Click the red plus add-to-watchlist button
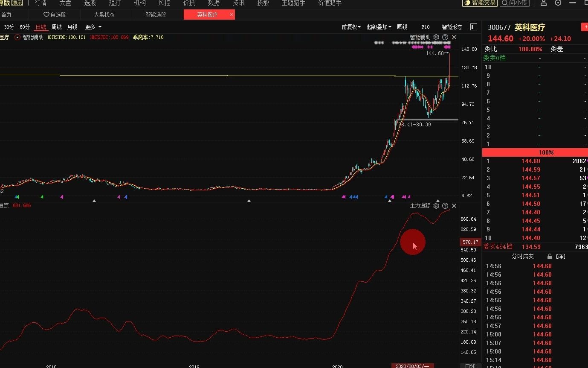This screenshot has width=588, height=368. (585, 27)
